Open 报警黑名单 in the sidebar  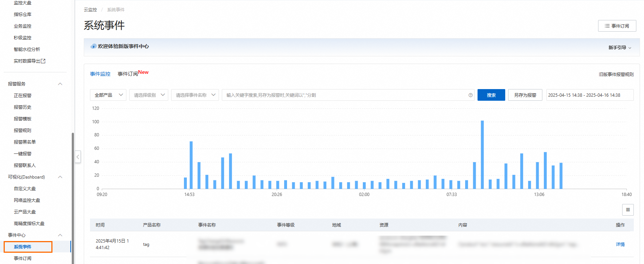click(x=25, y=142)
